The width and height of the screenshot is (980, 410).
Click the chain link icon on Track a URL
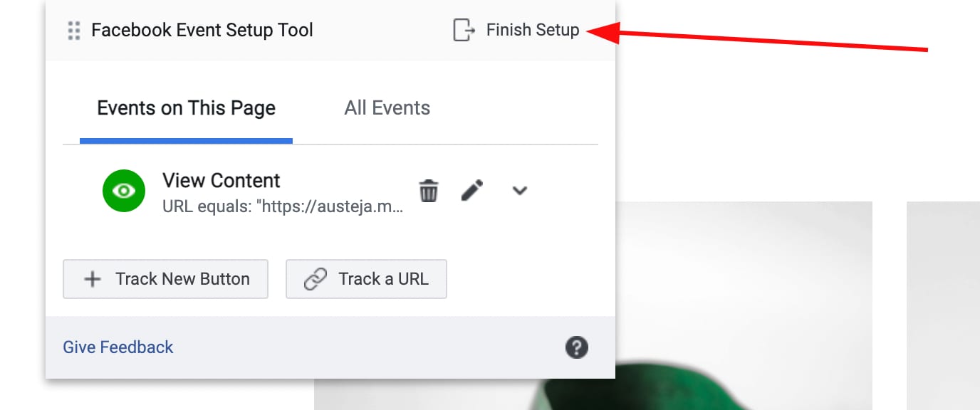(x=314, y=279)
